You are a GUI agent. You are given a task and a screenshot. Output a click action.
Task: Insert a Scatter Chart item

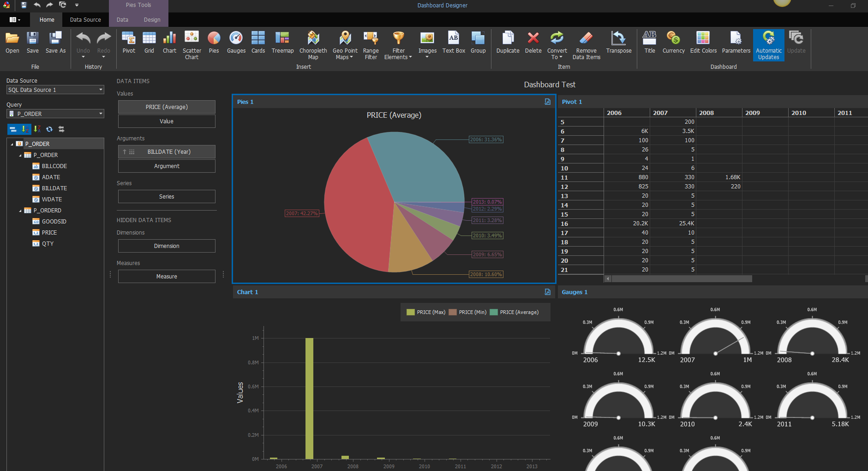tap(192, 45)
